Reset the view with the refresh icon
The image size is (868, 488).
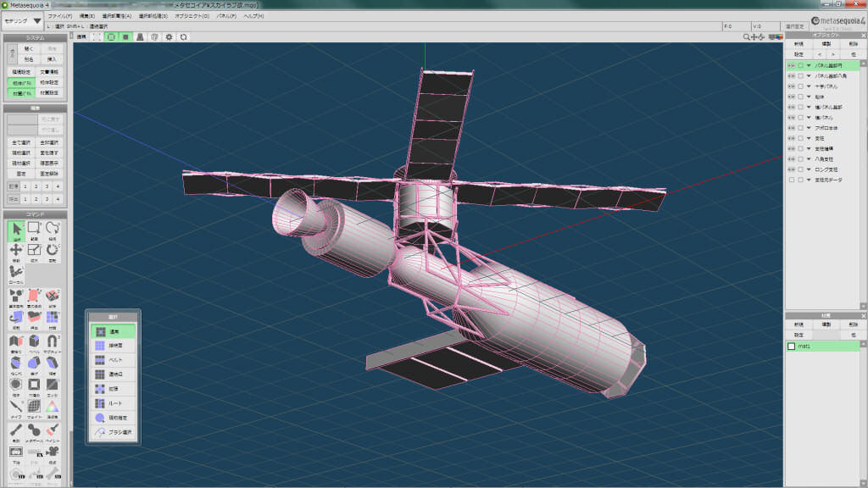tap(183, 37)
